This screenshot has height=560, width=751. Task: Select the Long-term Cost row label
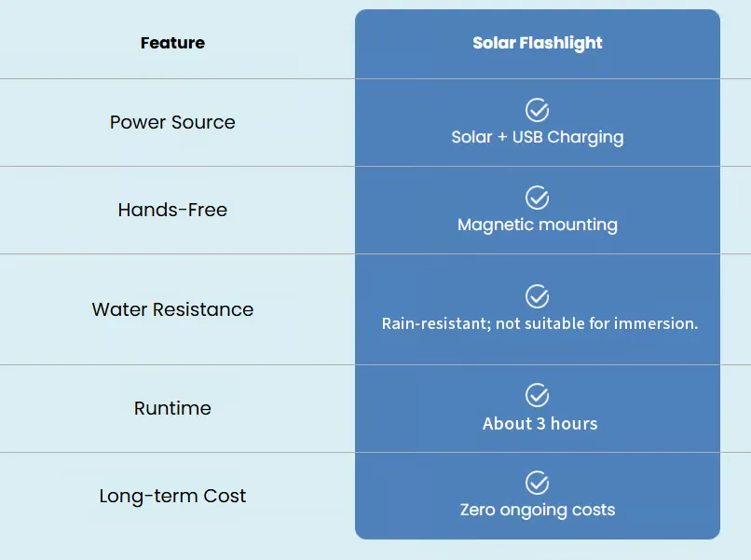(x=172, y=496)
